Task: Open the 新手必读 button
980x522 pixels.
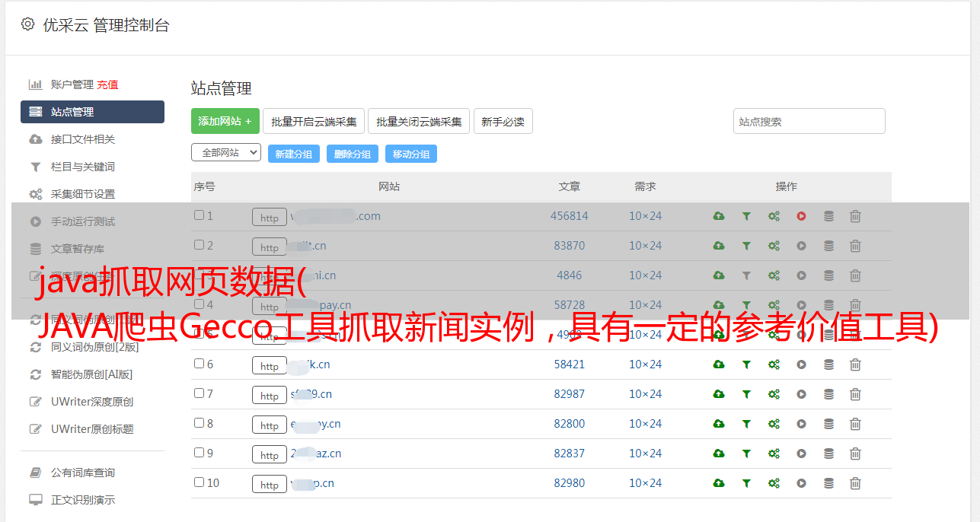Action: [x=503, y=121]
